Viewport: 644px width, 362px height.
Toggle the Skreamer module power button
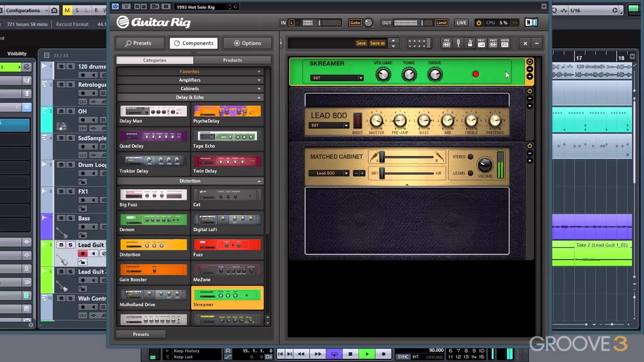coord(530,62)
